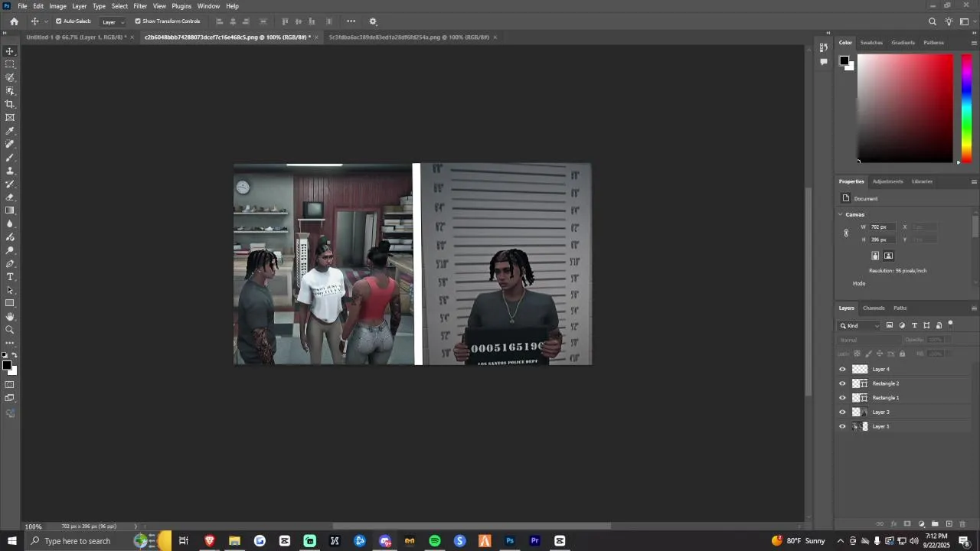Hide the Rectangle 1 layer

coord(843,398)
